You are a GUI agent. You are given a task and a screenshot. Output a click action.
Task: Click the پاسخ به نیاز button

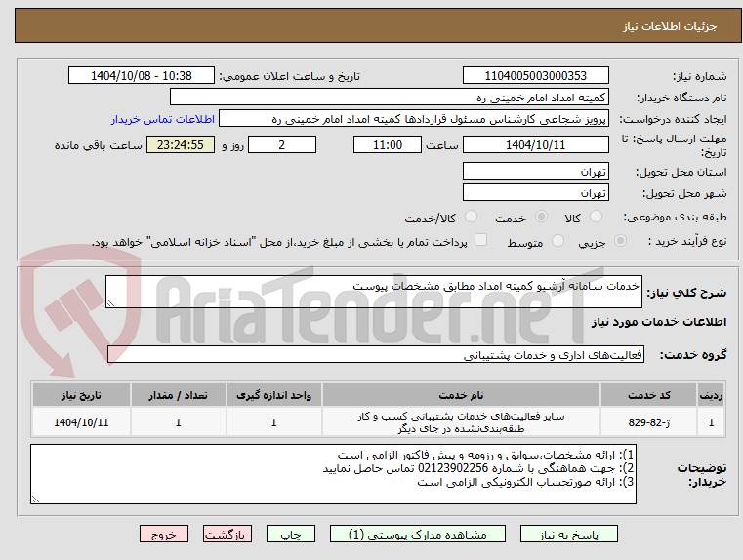tap(568, 534)
